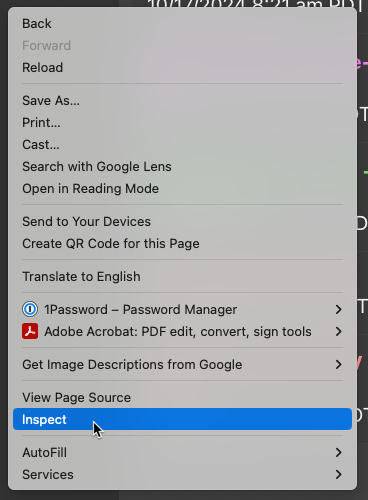Click the red Adobe Acrobat icon
This screenshot has height=500, width=368.
pos(30,331)
